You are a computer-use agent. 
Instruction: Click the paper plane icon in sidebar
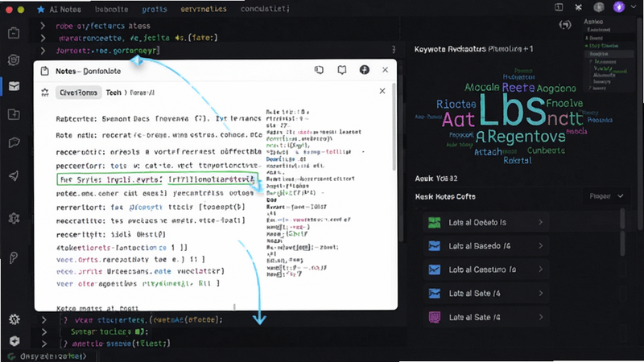[14, 176]
